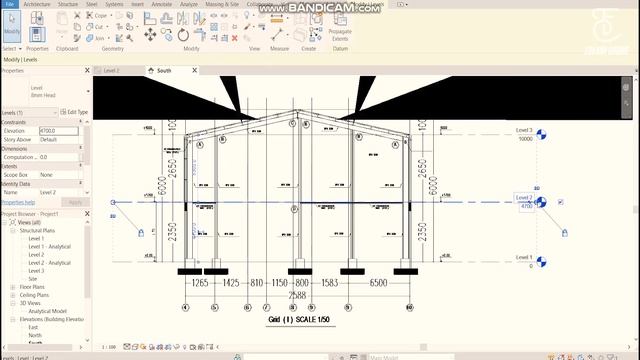
Task: Close the Project Browser panel
Action: point(87,213)
